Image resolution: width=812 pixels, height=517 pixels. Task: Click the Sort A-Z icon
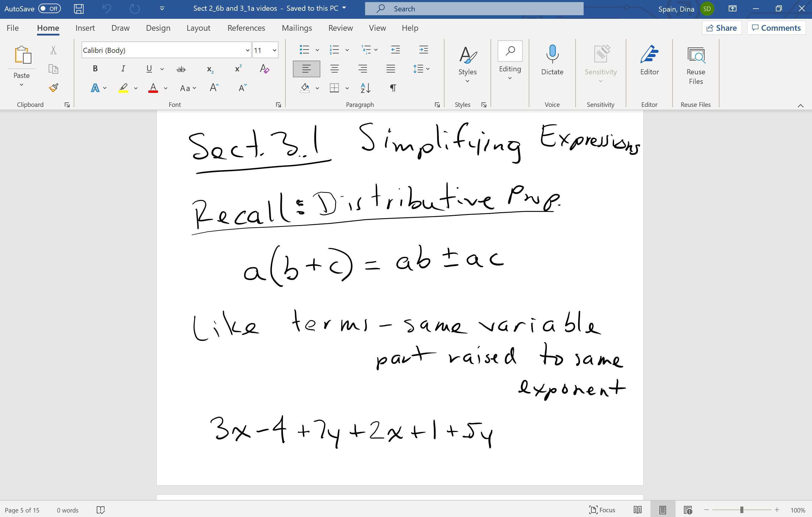pos(365,88)
